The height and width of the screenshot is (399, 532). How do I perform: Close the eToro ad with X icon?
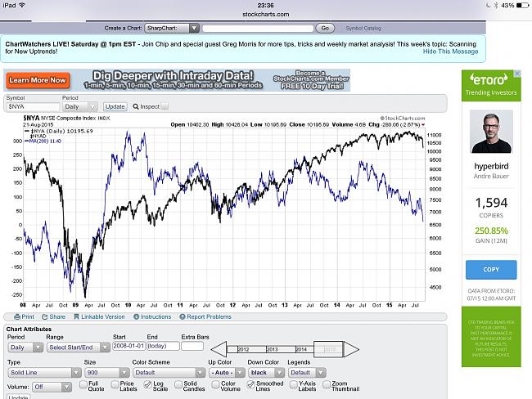(517, 74)
